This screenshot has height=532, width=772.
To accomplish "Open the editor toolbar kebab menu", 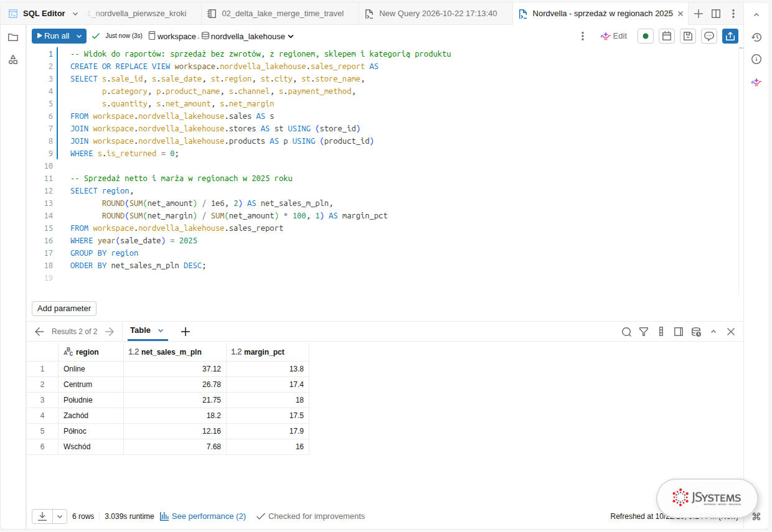I will [583, 36].
